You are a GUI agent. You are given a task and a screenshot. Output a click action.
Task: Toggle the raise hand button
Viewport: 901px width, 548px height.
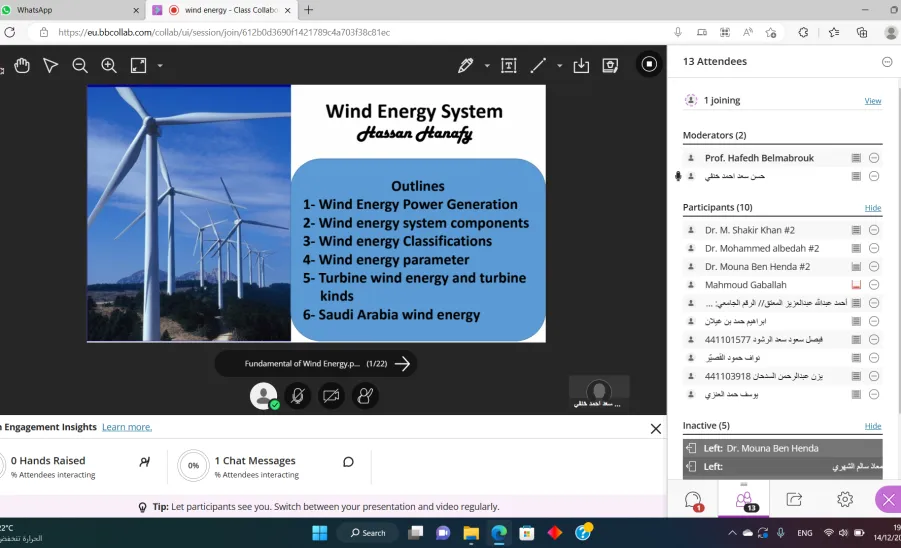tap(365, 396)
